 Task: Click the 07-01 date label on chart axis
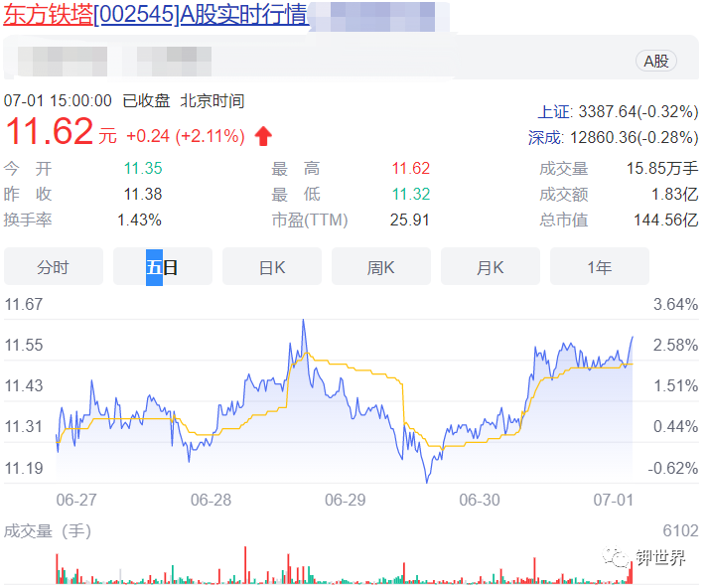click(614, 500)
